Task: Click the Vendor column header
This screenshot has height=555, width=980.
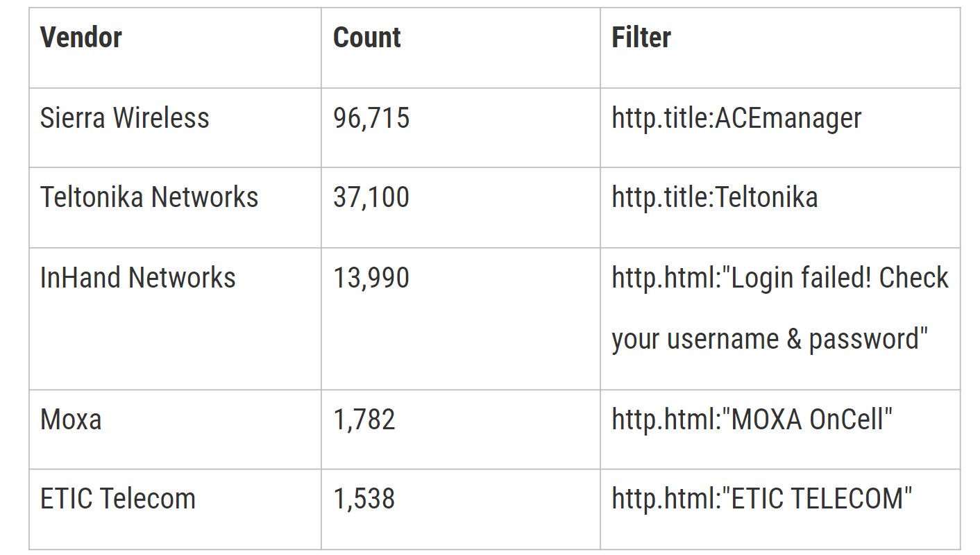Action: (81, 38)
